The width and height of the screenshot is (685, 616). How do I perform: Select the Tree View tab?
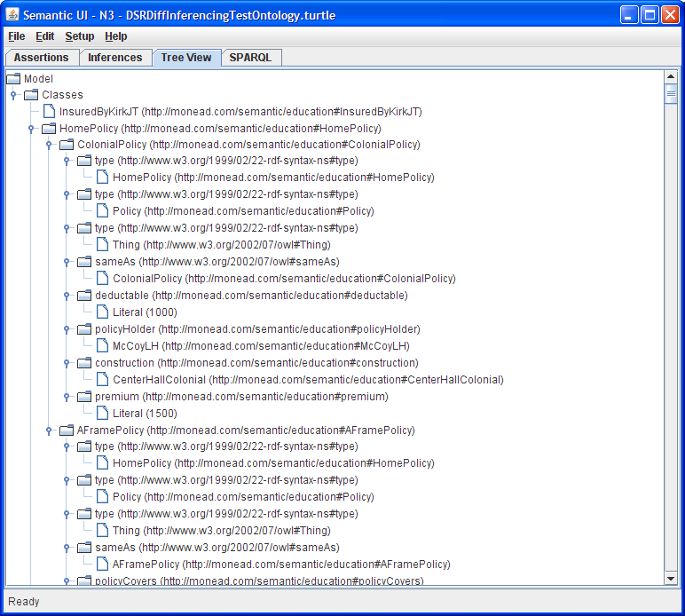186,58
